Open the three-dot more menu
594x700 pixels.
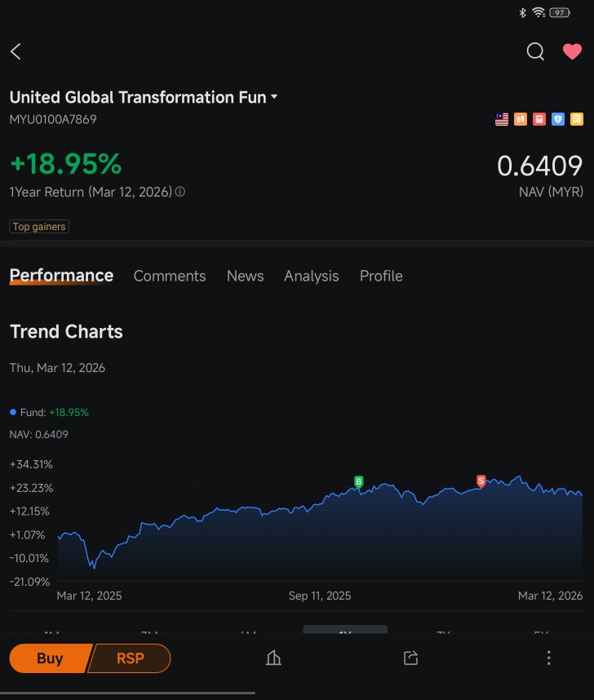[548, 658]
